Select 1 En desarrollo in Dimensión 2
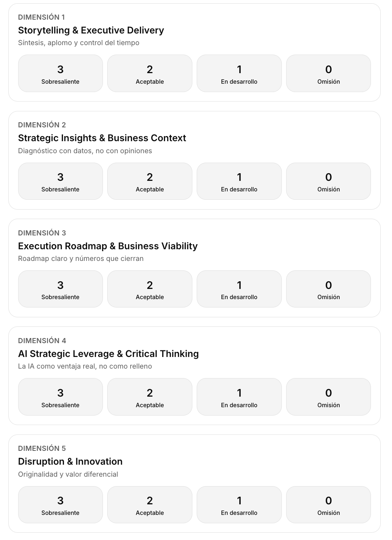The height and width of the screenshot is (540, 392). click(239, 181)
